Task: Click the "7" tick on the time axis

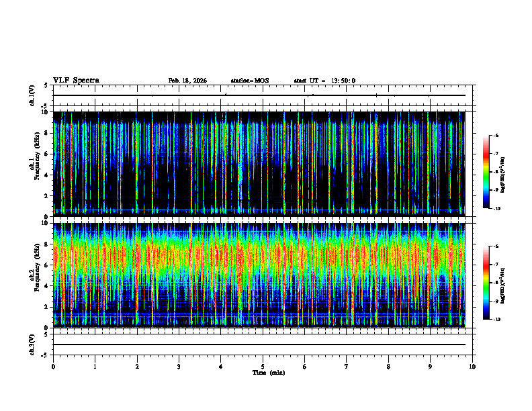Action: (347, 367)
